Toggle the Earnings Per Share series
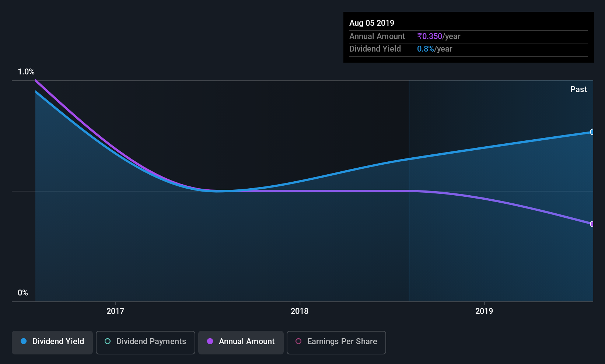 point(336,342)
